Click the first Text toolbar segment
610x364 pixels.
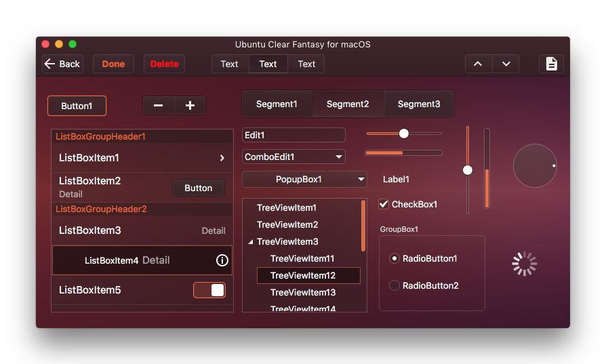coord(230,64)
